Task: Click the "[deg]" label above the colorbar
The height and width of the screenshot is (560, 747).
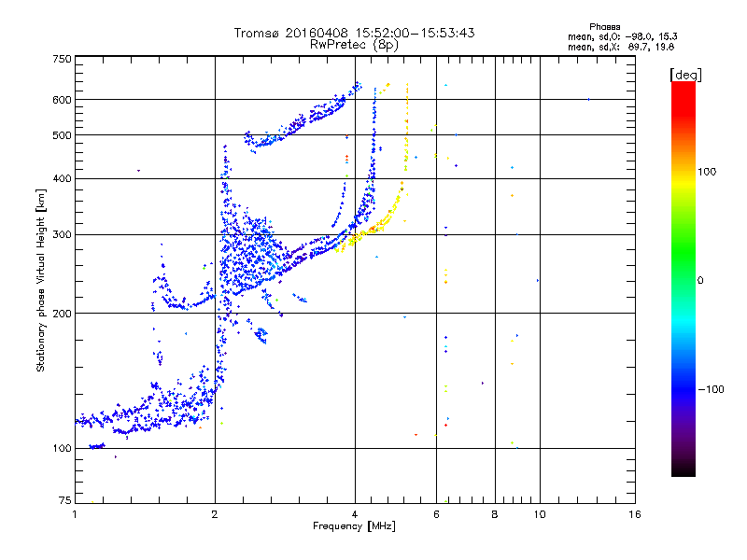Action: click(685, 75)
